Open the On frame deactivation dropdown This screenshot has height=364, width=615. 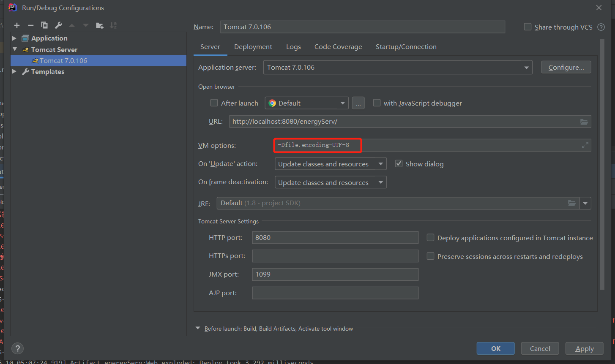(331, 182)
